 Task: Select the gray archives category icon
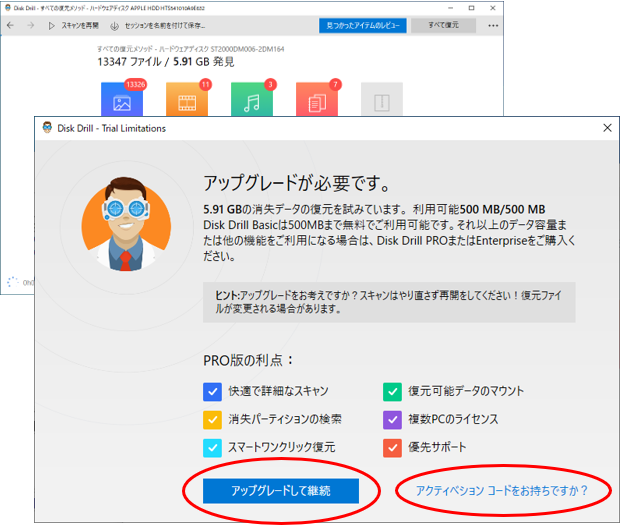(382, 99)
